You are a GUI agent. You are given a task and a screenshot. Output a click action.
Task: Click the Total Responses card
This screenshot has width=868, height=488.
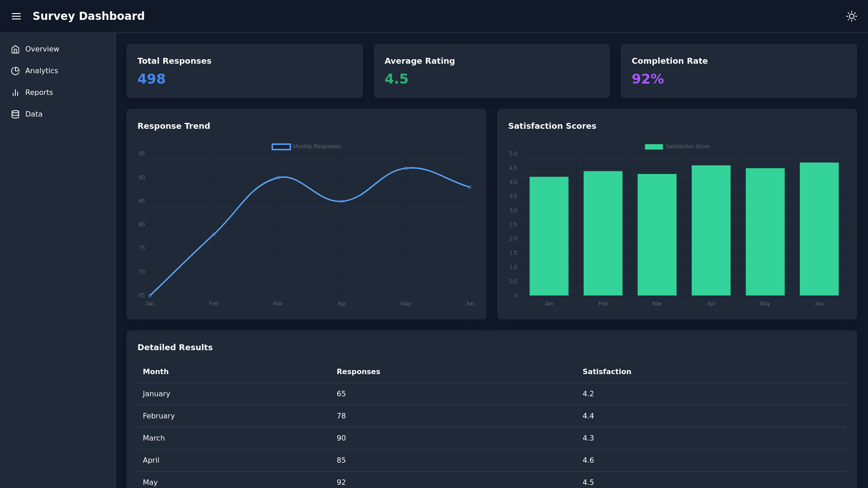(245, 71)
